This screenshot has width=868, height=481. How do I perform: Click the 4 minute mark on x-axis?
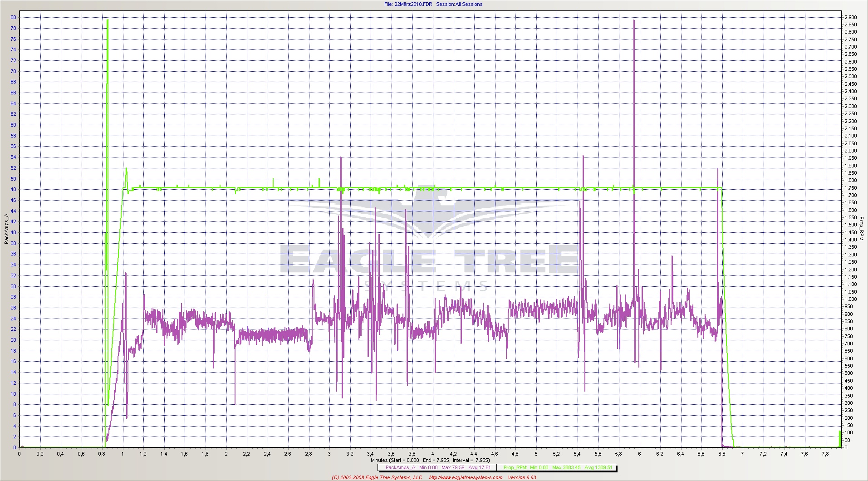pos(432,454)
